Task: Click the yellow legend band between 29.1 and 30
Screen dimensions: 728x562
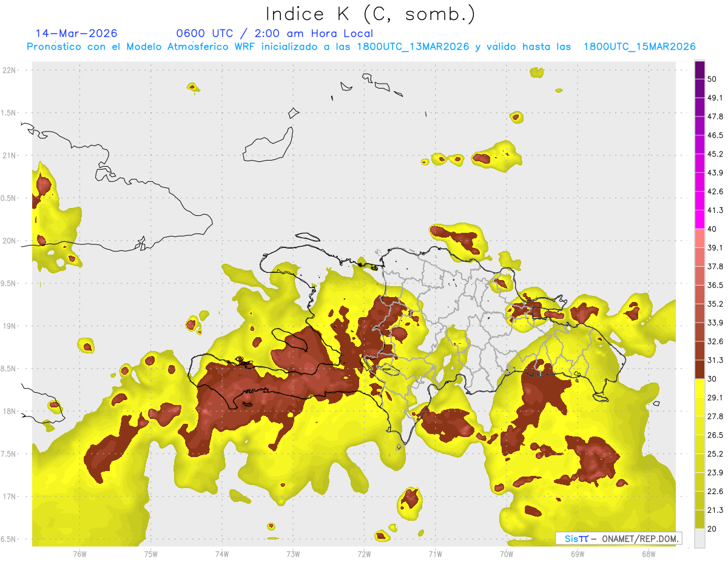Action: [x=699, y=388]
